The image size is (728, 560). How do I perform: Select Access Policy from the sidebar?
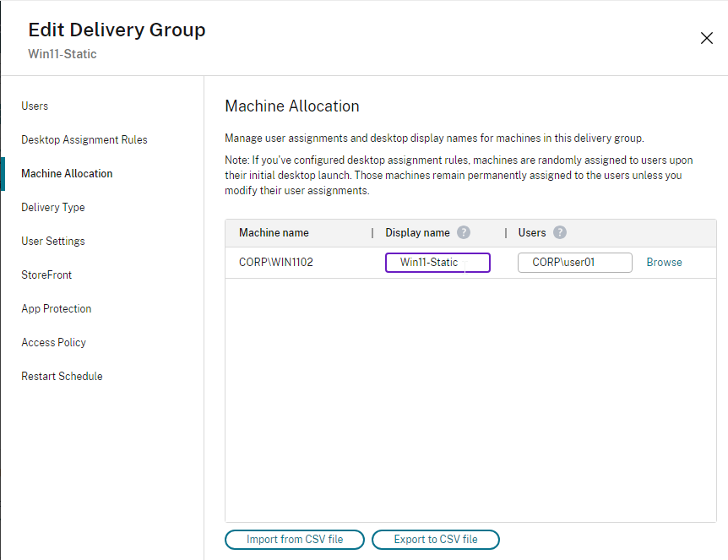click(54, 343)
